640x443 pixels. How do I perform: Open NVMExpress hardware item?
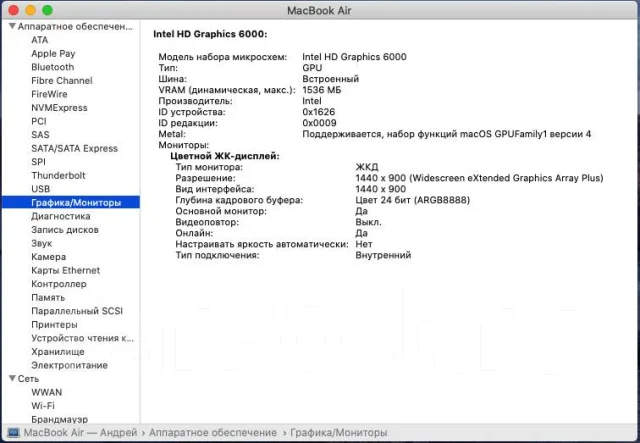click(59, 108)
